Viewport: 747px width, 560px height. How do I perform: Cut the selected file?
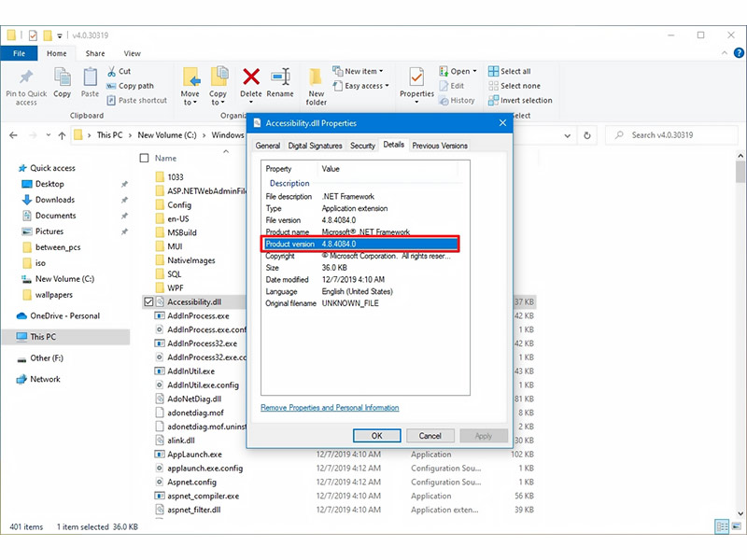pyautogui.click(x=120, y=72)
